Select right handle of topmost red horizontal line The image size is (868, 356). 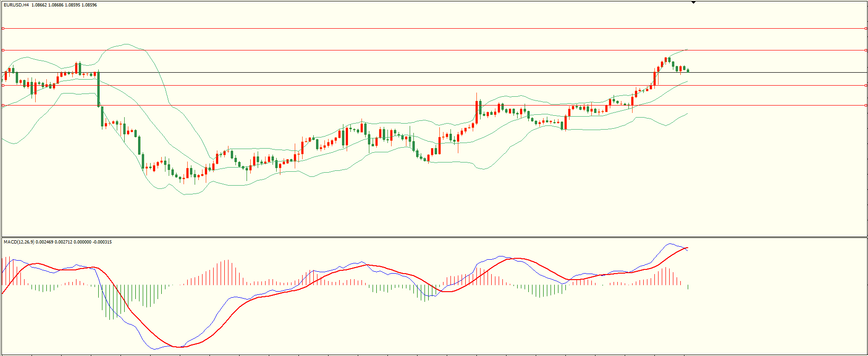tap(866, 28)
